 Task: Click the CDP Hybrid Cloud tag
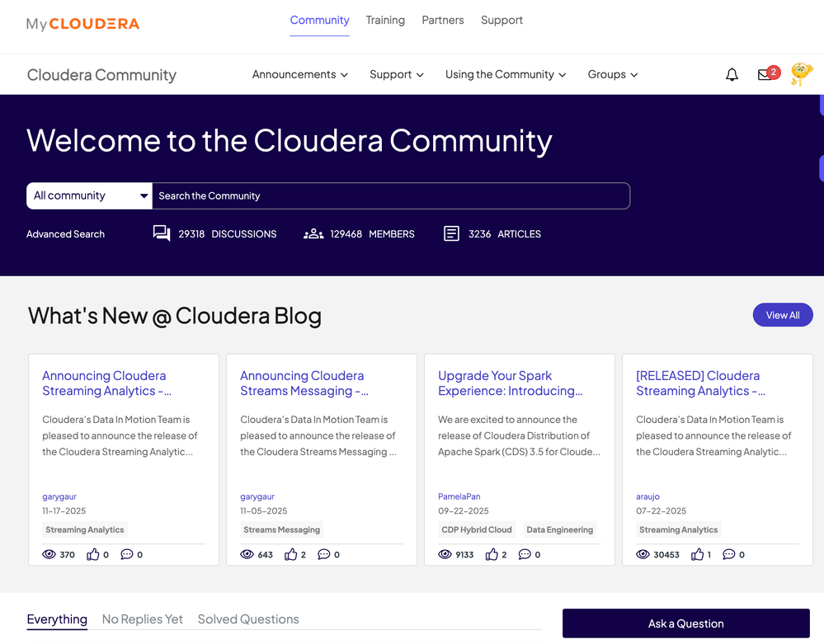(x=476, y=529)
